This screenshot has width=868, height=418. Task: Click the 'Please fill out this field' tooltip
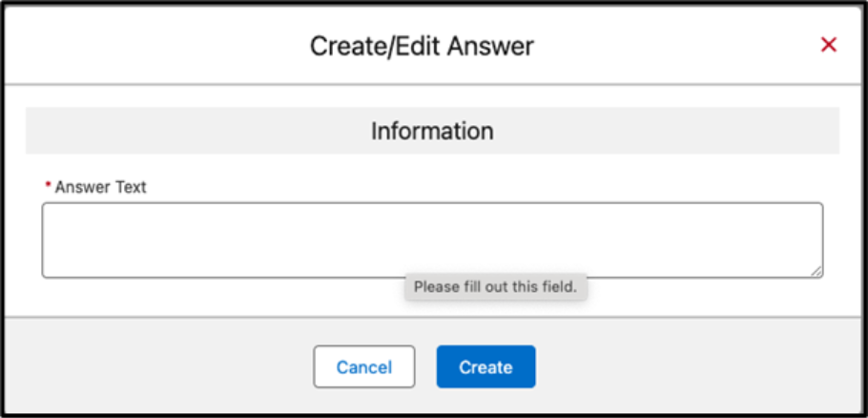[x=495, y=286]
